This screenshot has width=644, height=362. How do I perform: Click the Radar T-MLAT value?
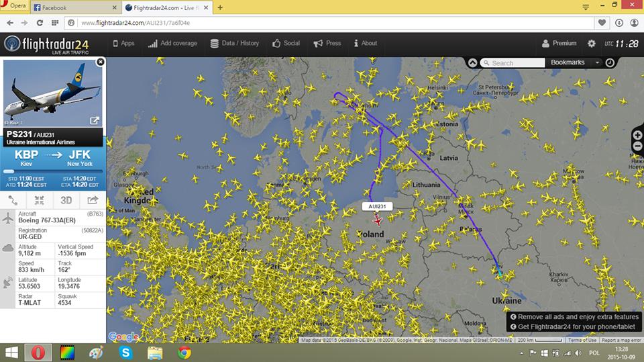(30, 303)
